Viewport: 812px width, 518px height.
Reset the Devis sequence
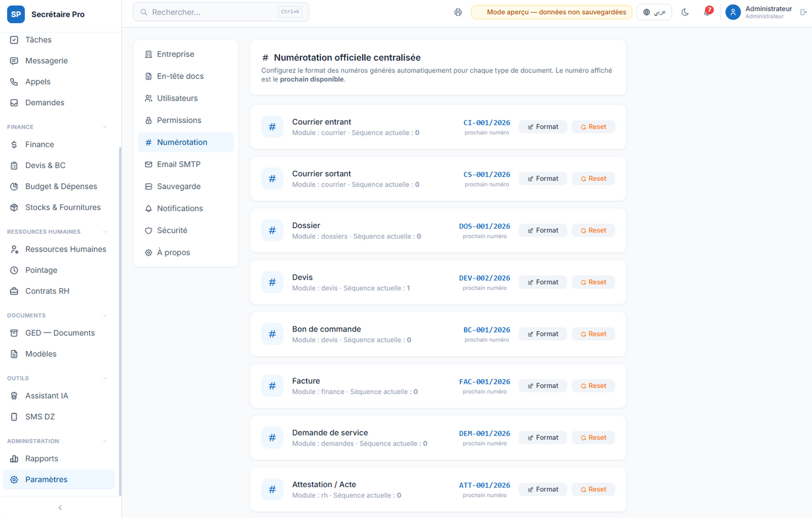(593, 282)
